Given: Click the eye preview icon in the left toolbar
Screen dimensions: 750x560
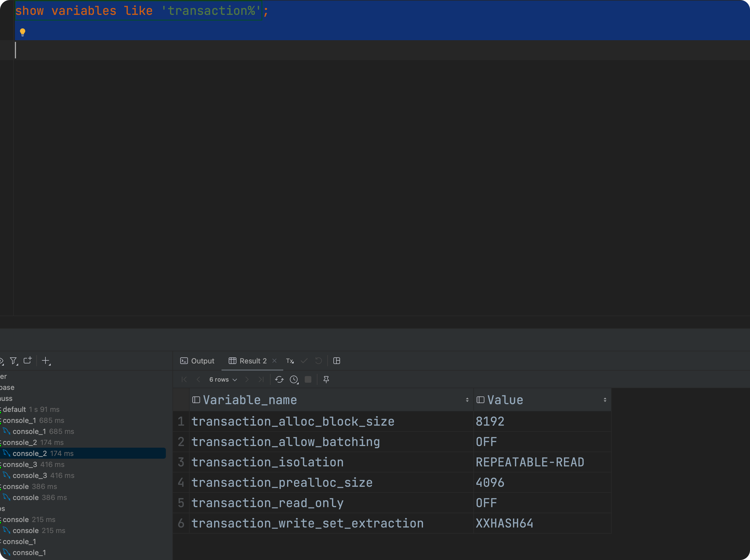Looking at the screenshot, I should [x=2, y=361].
